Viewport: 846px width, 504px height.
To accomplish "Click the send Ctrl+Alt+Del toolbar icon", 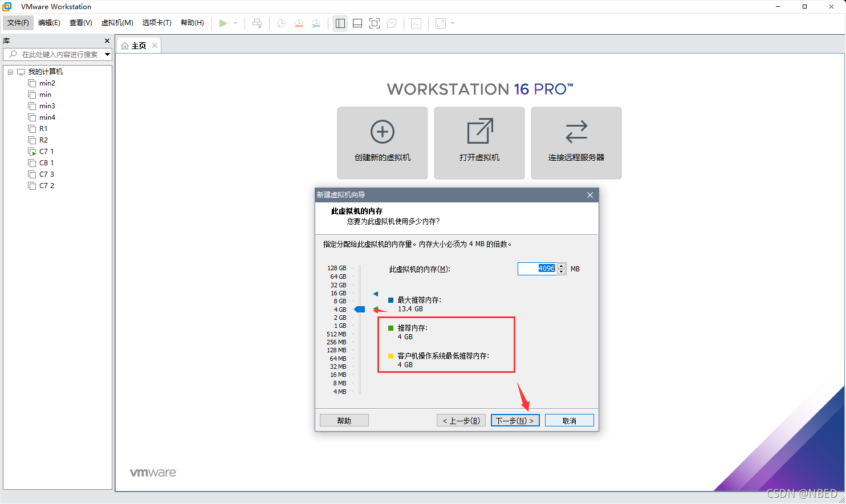I will [x=257, y=23].
